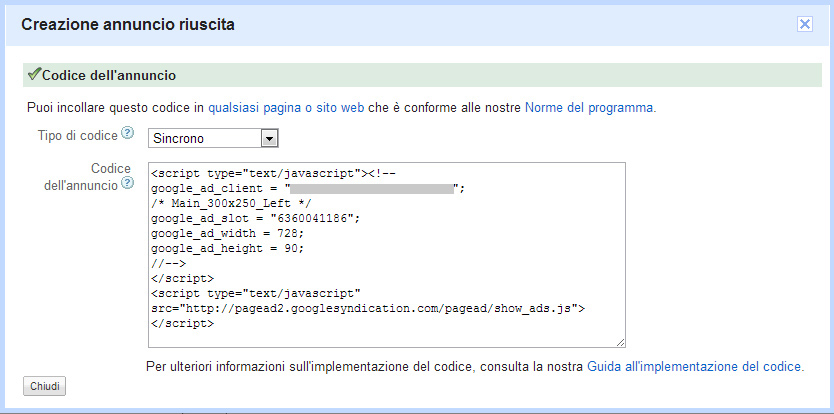Click the google_ad_slot line in the code
834x414 pixels.
point(255,217)
